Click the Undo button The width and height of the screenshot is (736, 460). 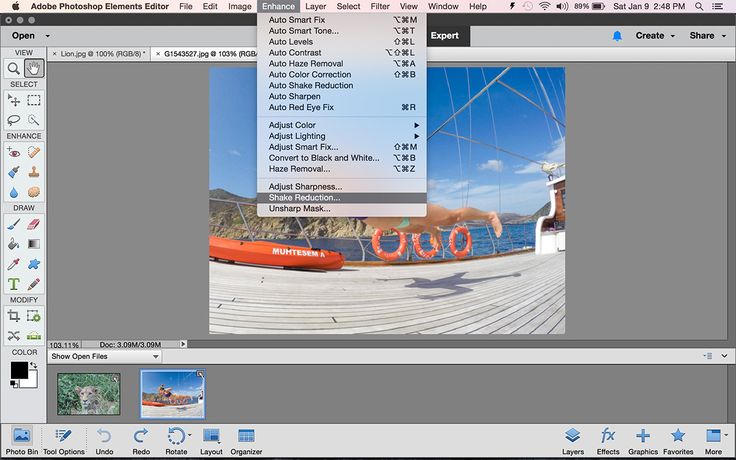(x=104, y=441)
